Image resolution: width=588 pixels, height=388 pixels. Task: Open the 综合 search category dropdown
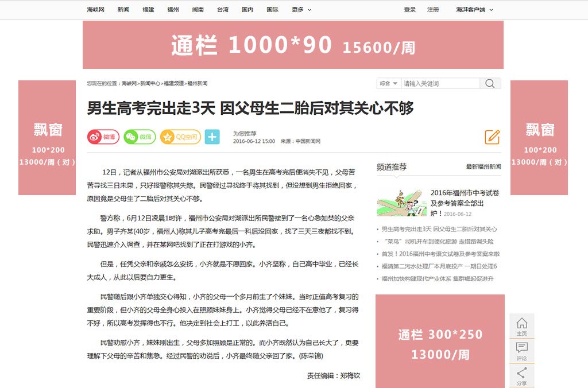[x=389, y=84]
